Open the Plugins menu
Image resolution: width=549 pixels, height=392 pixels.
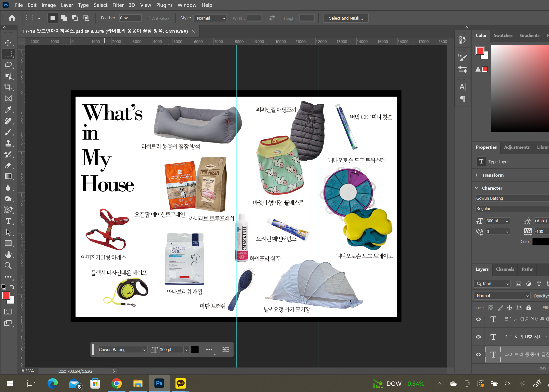pyautogui.click(x=164, y=5)
